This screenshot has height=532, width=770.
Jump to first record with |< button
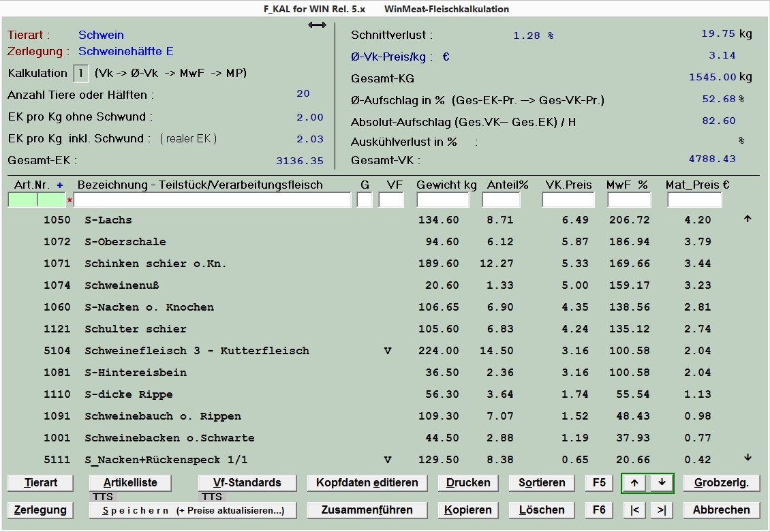tap(634, 510)
